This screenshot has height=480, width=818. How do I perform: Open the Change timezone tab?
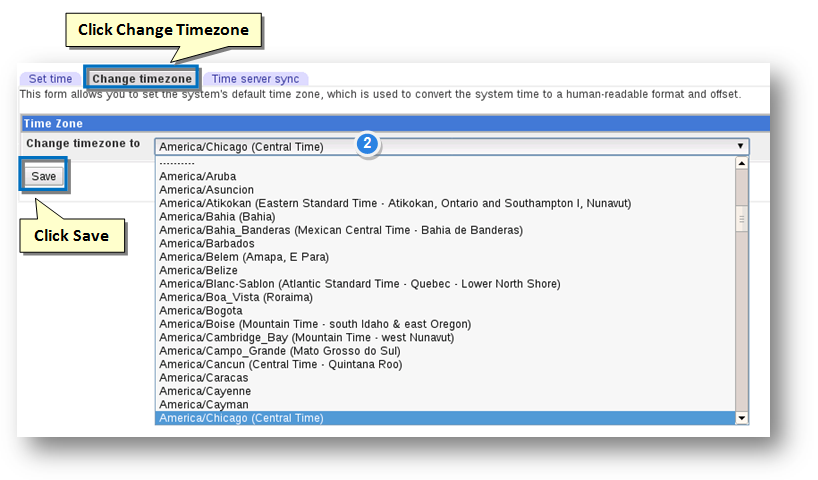point(141,79)
